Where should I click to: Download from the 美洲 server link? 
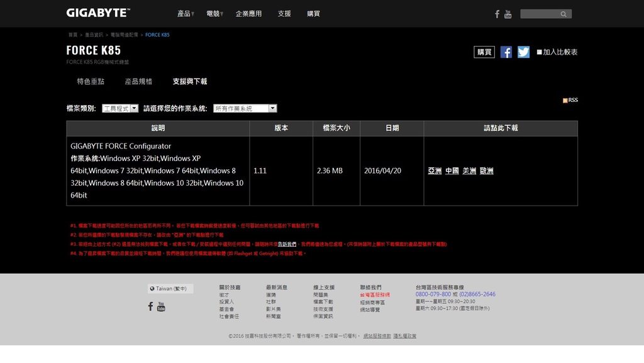pyautogui.click(x=469, y=171)
